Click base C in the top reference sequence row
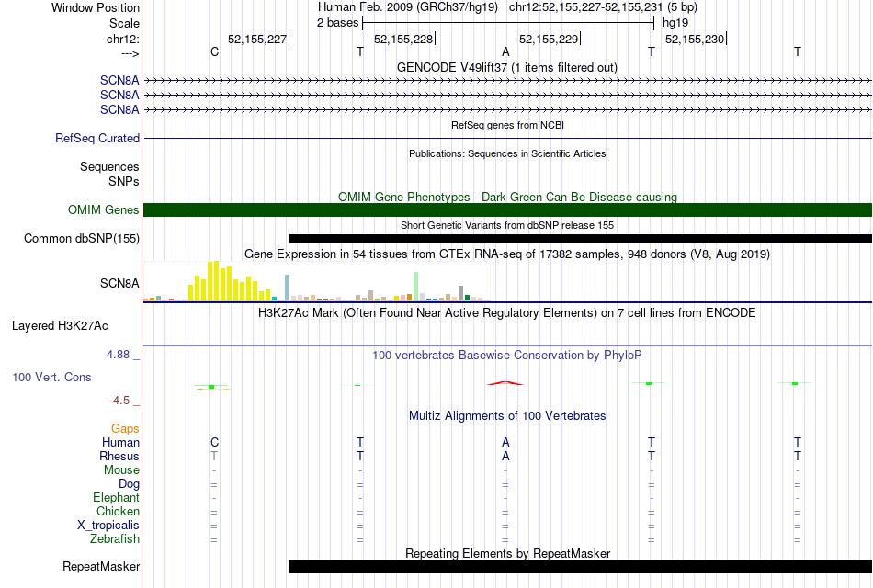Viewport: 873px width, 588px height. coord(214,51)
